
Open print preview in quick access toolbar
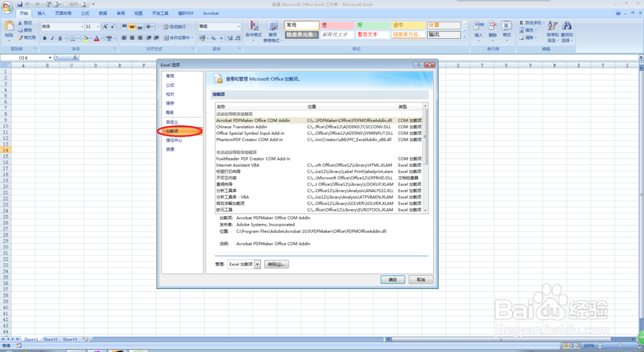tap(84, 4)
